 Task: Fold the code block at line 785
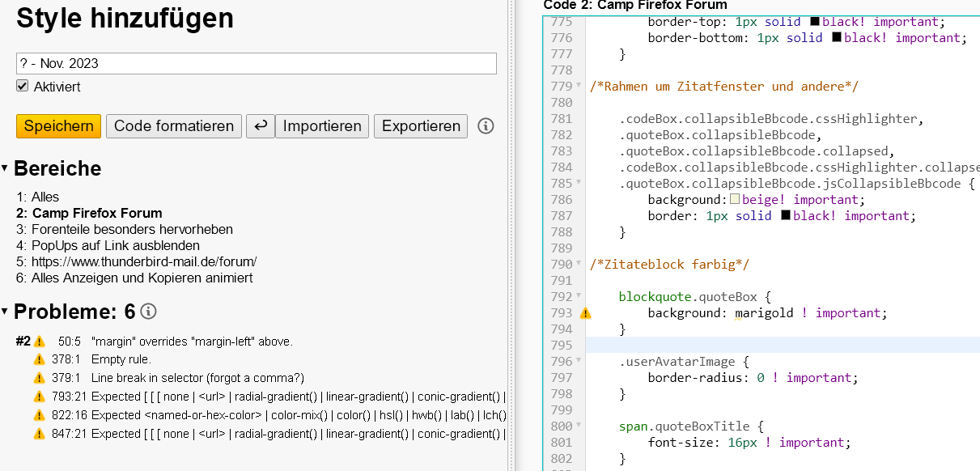[578, 183]
